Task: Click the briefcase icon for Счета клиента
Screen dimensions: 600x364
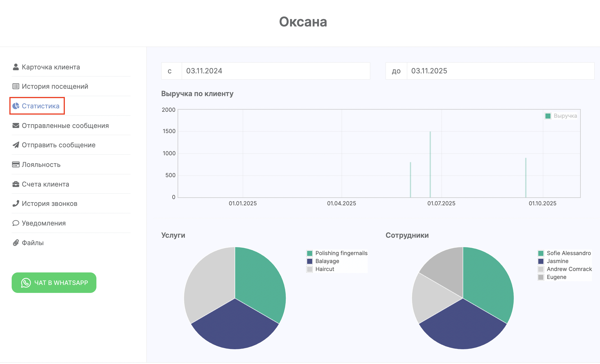Action: (x=16, y=184)
